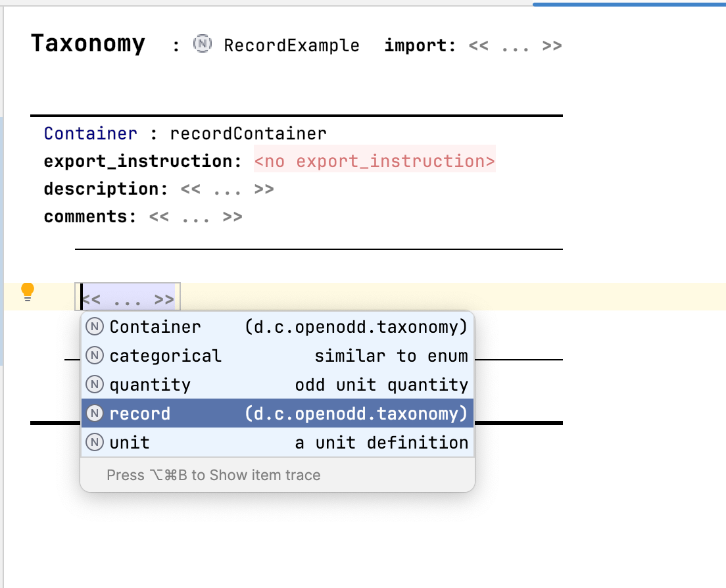Expand the description placeholder
The height and width of the screenshot is (588, 726).
point(227,189)
